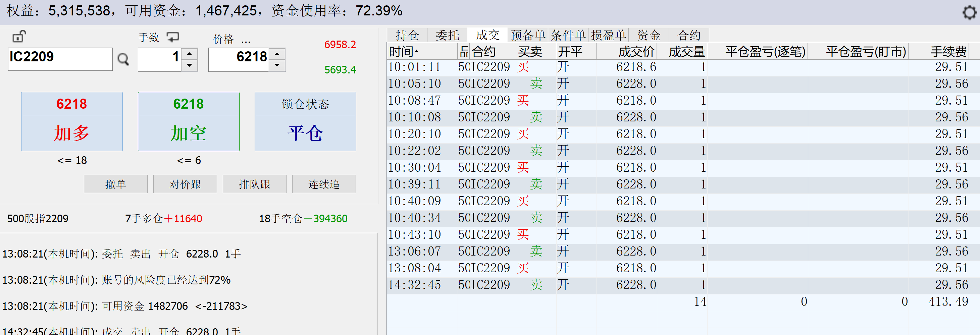Click the 连续追 button
Screen dimensions: 980x335
click(324, 184)
